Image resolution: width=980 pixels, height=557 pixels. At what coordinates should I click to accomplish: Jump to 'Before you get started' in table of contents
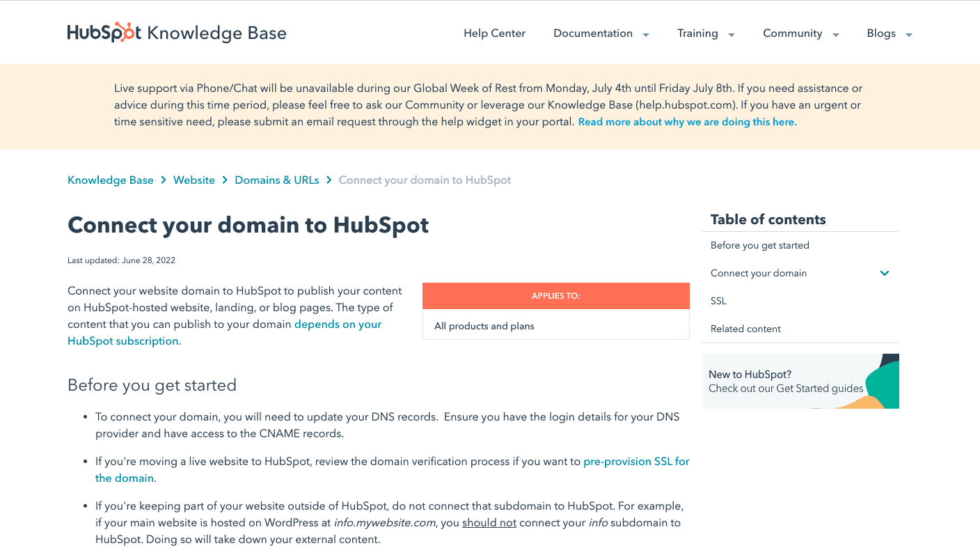pos(760,245)
